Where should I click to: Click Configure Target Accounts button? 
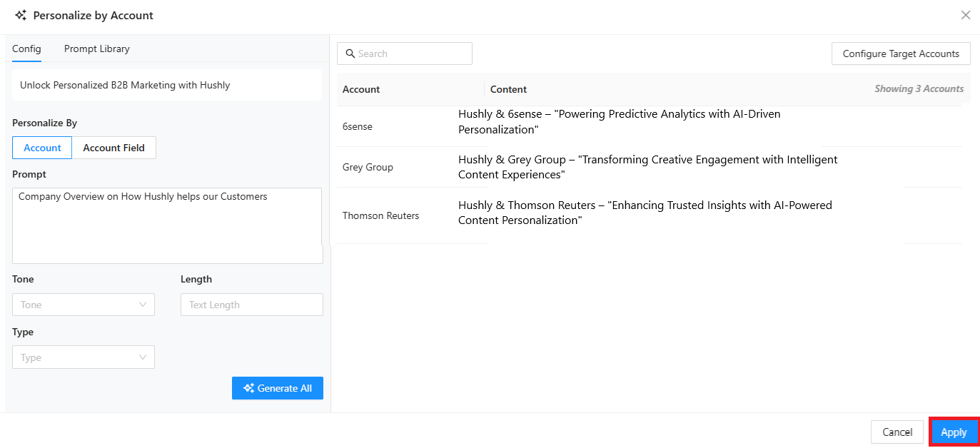[901, 54]
